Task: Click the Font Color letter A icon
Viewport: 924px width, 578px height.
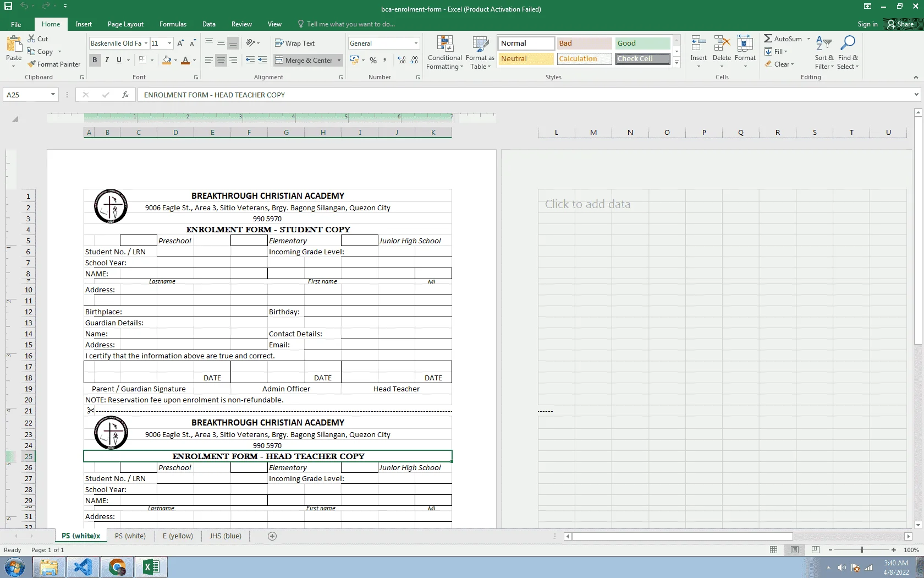Action: tap(185, 60)
